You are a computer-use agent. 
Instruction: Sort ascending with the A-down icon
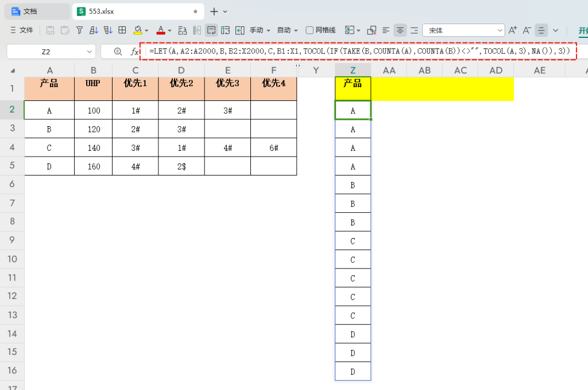tap(94, 30)
